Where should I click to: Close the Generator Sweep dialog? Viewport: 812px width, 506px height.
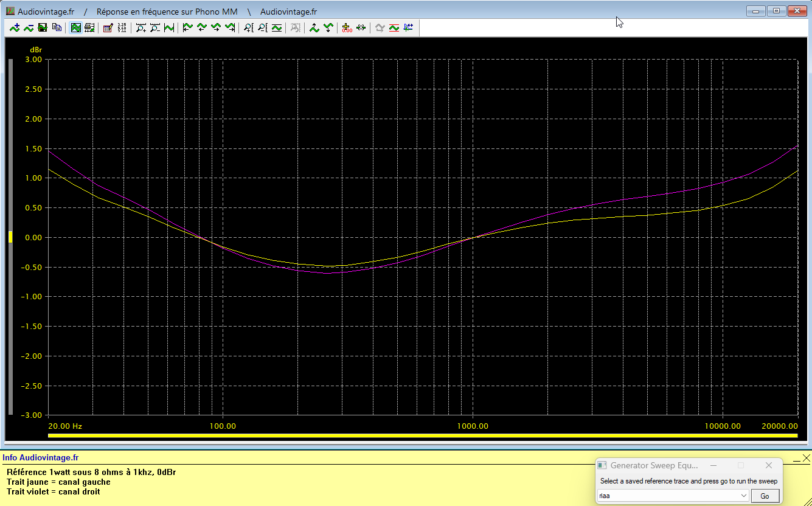coord(769,465)
